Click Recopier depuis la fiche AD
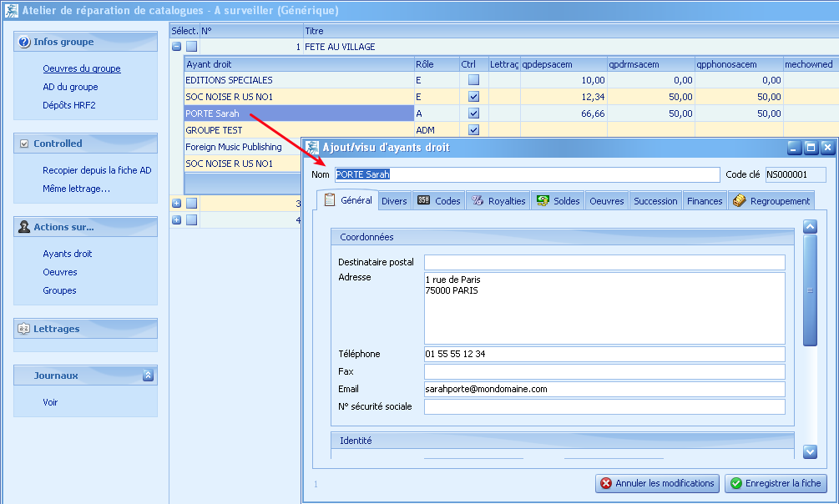The image size is (839, 504). tap(97, 170)
